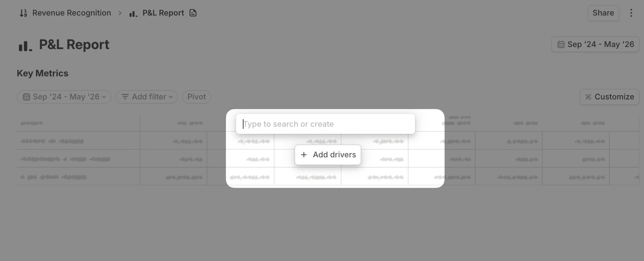This screenshot has height=261, width=644.
Task: Navigate to the Revenue Recognition breadcrumb
Action: [72, 13]
